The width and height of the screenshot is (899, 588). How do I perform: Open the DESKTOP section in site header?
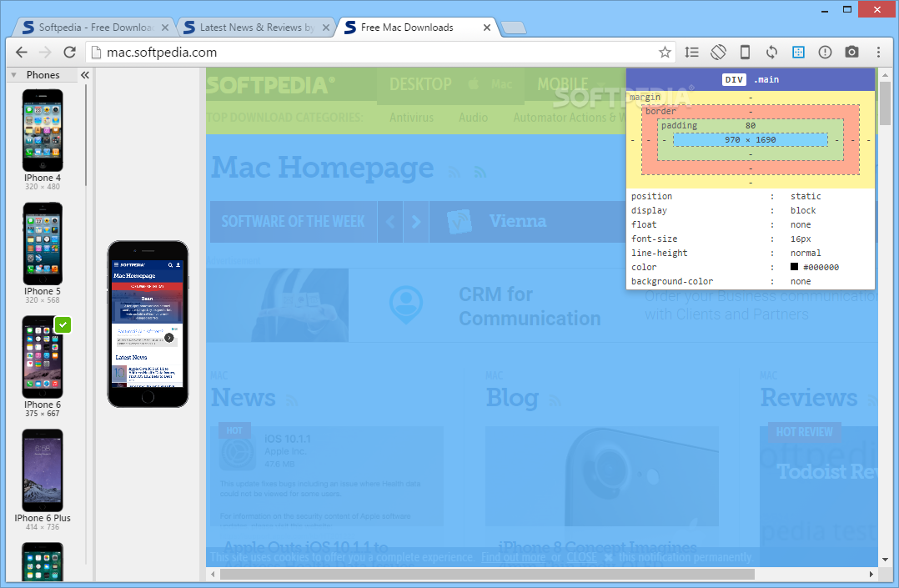[x=420, y=84]
